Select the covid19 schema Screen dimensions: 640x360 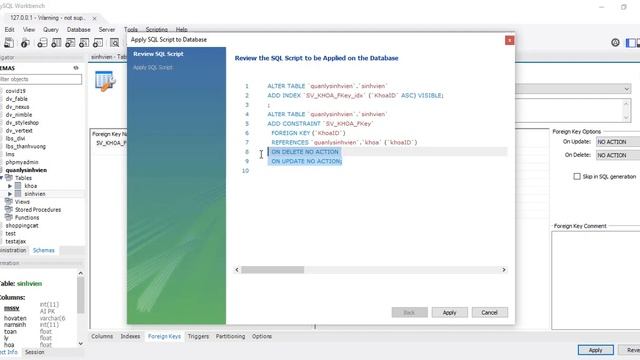click(16, 91)
